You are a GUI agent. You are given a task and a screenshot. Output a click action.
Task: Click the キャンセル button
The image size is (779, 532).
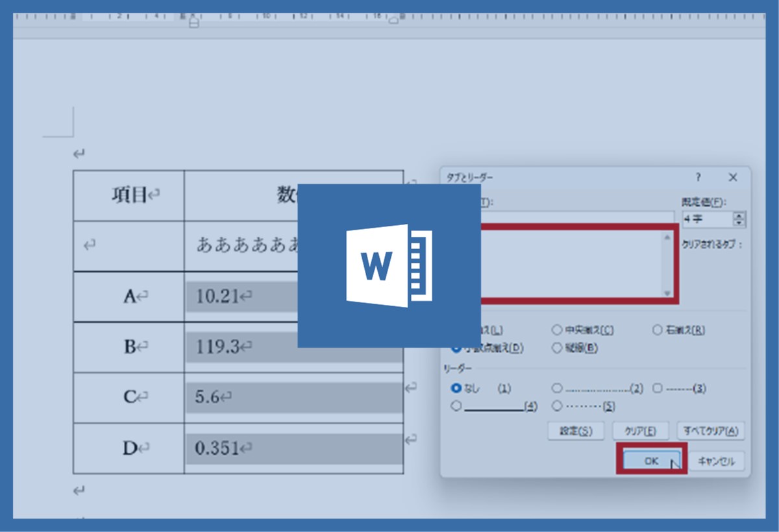tap(716, 461)
